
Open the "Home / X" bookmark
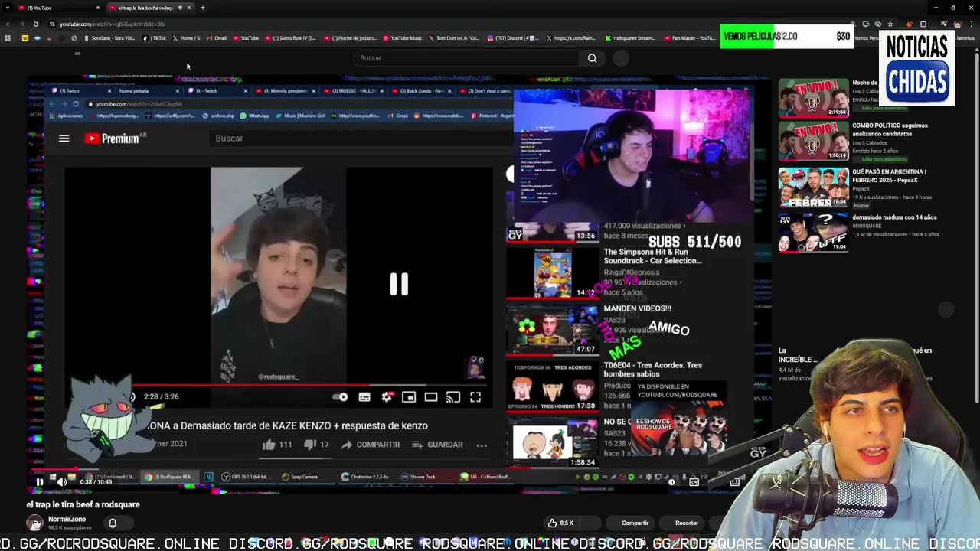186,37
